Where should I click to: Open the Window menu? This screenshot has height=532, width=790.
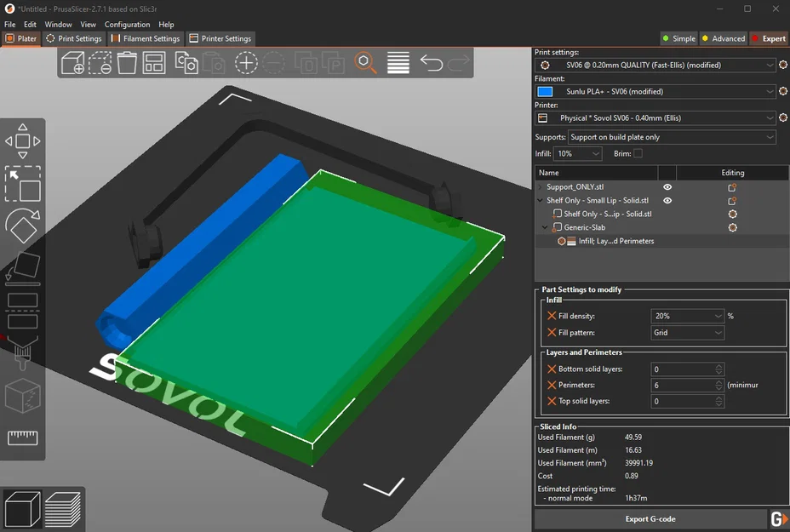[x=58, y=24]
